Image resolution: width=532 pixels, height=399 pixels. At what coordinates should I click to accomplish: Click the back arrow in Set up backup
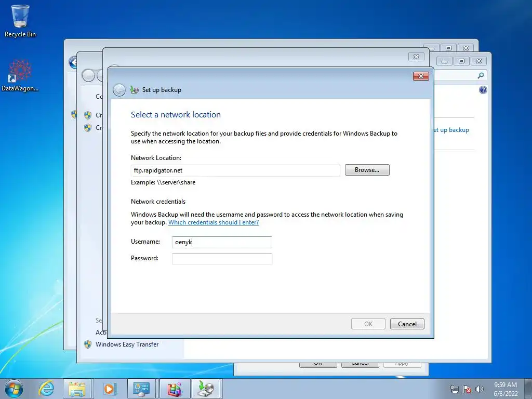pos(119,90)
